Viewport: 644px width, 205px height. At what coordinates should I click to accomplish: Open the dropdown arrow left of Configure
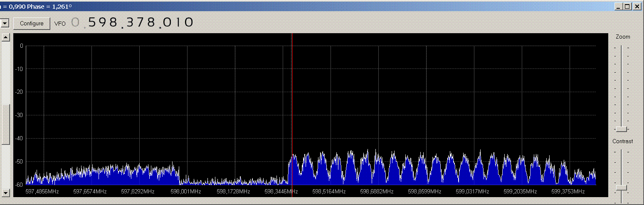tap(5, 23)
